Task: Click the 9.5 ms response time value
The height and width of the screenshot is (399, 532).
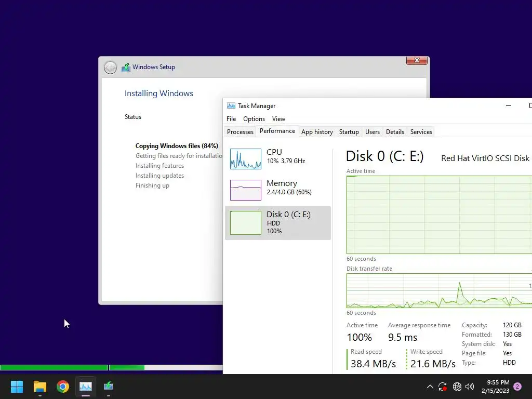Action: (x=403, y=338)
